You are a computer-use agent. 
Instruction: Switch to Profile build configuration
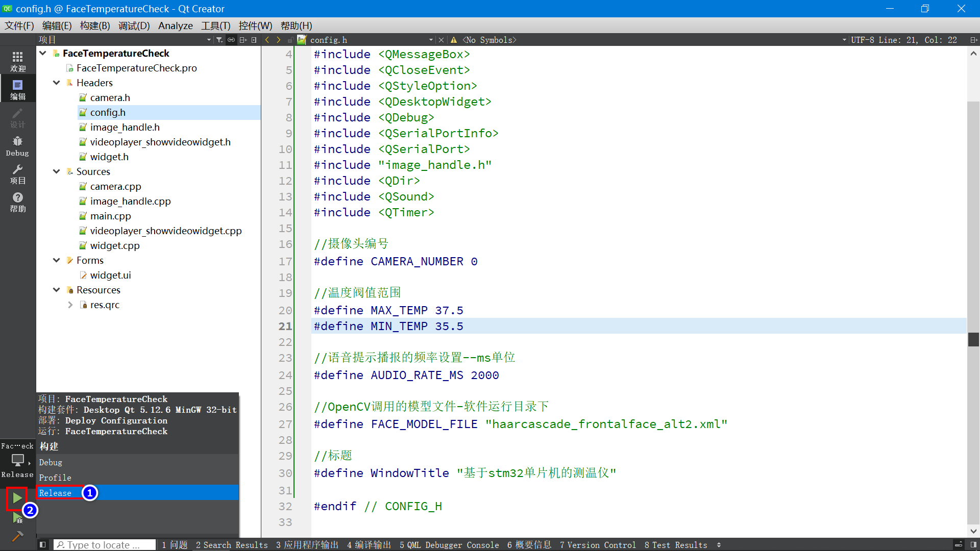click(55, 478)
